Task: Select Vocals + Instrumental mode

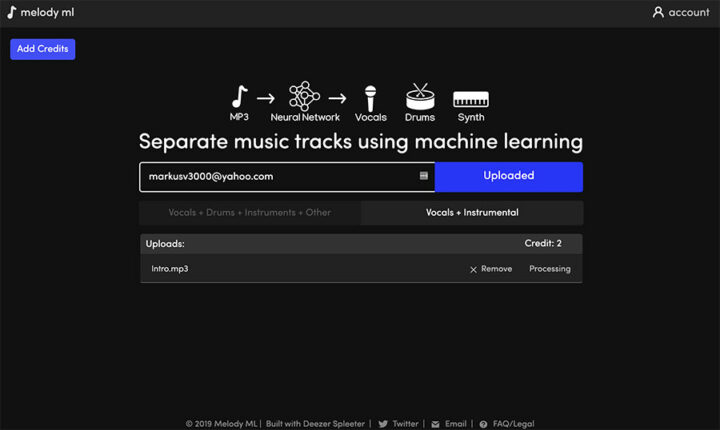Action: 472,213
